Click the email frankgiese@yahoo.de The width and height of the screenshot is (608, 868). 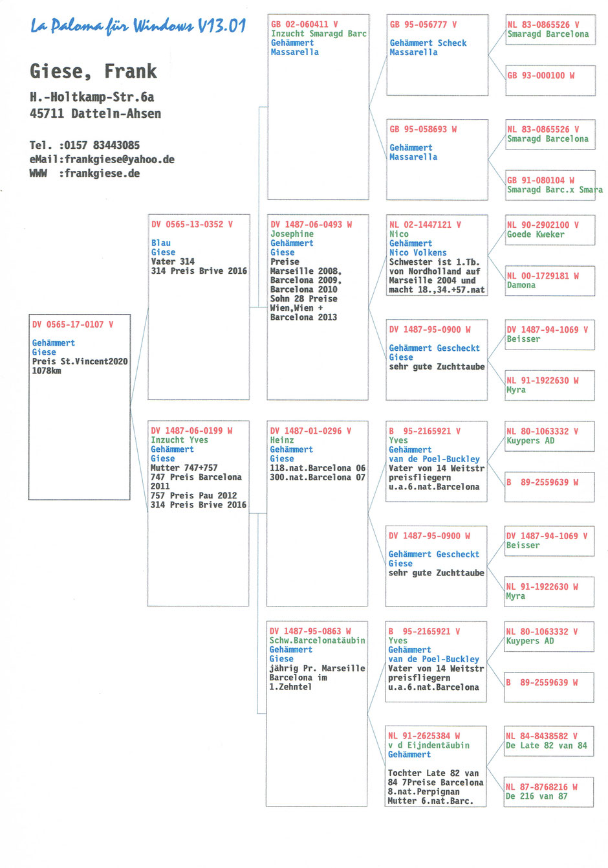(120, 159)
